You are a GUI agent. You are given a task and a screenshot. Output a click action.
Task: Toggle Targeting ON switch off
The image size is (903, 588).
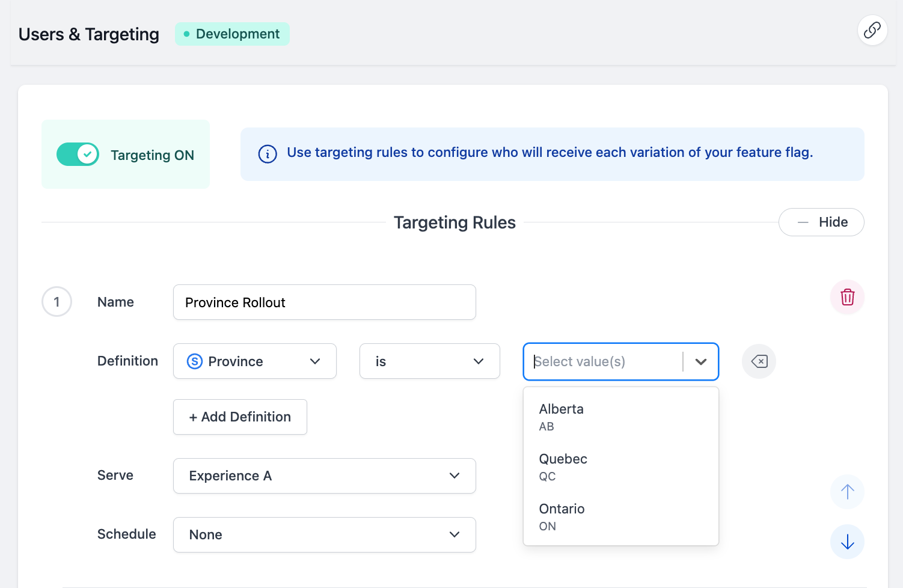point(78,154)
